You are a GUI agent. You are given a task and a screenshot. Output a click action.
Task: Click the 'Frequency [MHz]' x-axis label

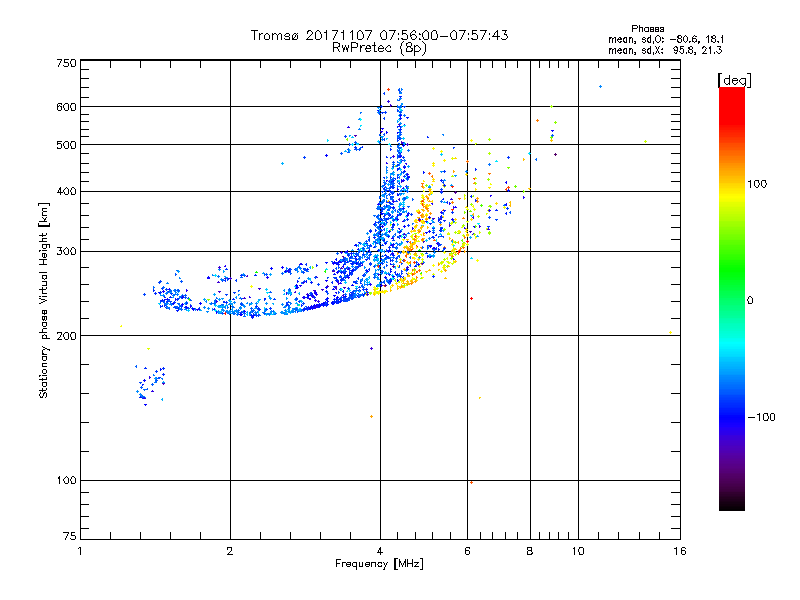pyautogui.click(x=379, y=565)
